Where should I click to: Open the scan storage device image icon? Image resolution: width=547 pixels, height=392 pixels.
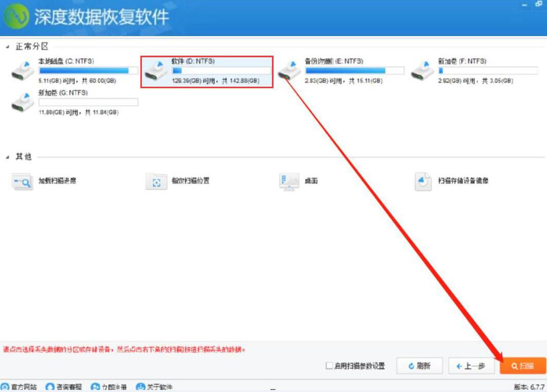pos(423,181)
